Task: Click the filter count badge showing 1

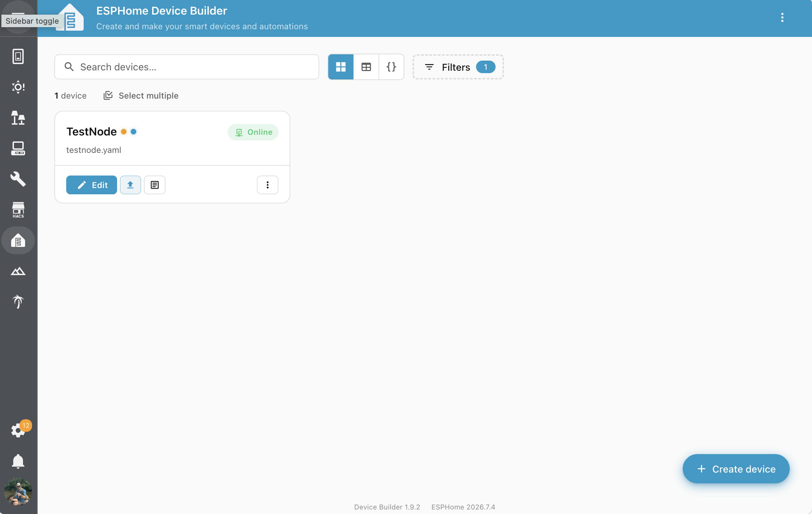Action: pos(485,67)
